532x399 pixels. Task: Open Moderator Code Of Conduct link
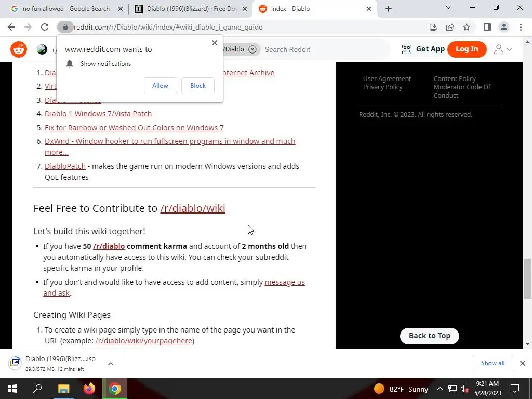[x=462, y=91]
